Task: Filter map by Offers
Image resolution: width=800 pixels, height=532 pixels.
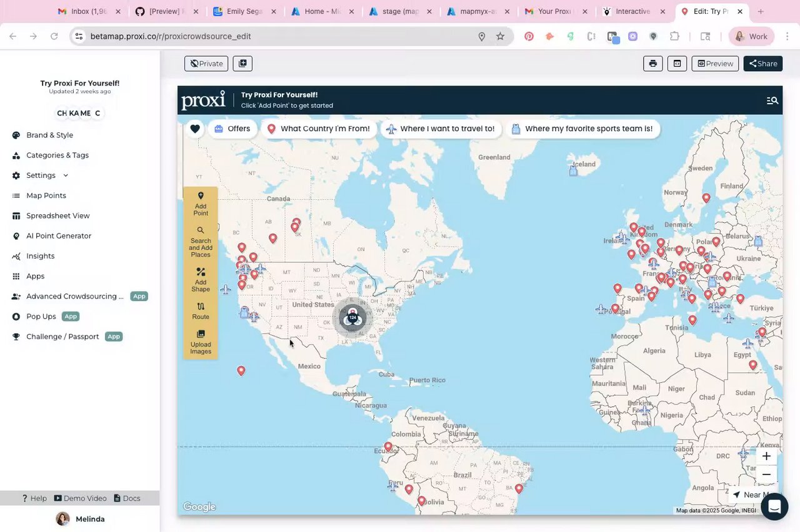Action: pos(232,129)
